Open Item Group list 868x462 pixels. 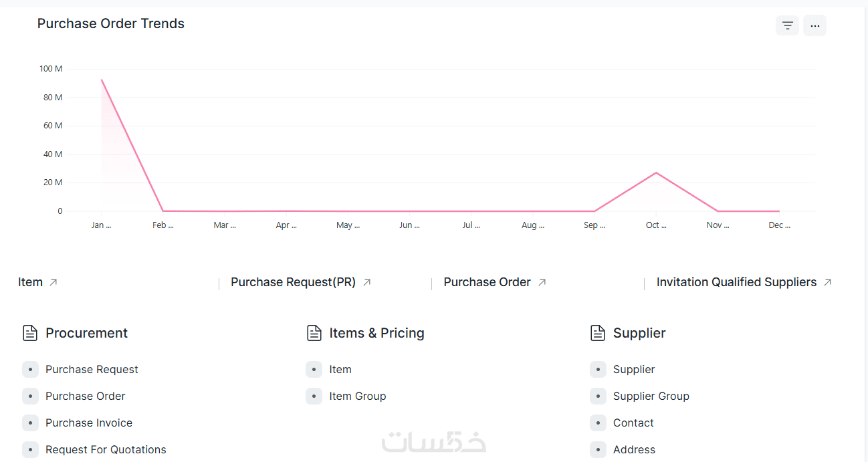357,396
